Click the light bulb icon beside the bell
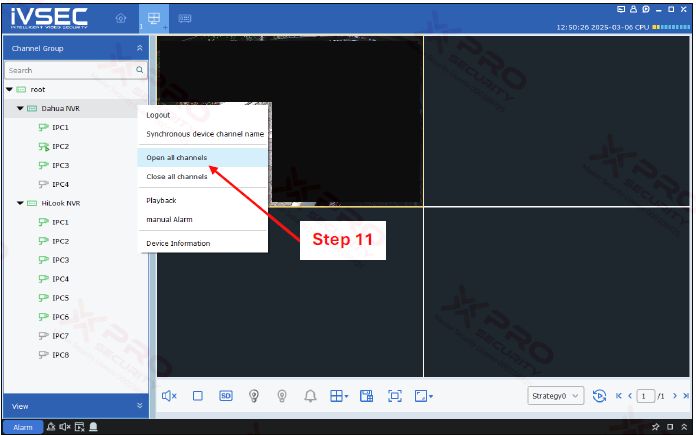 coord(282,396)
